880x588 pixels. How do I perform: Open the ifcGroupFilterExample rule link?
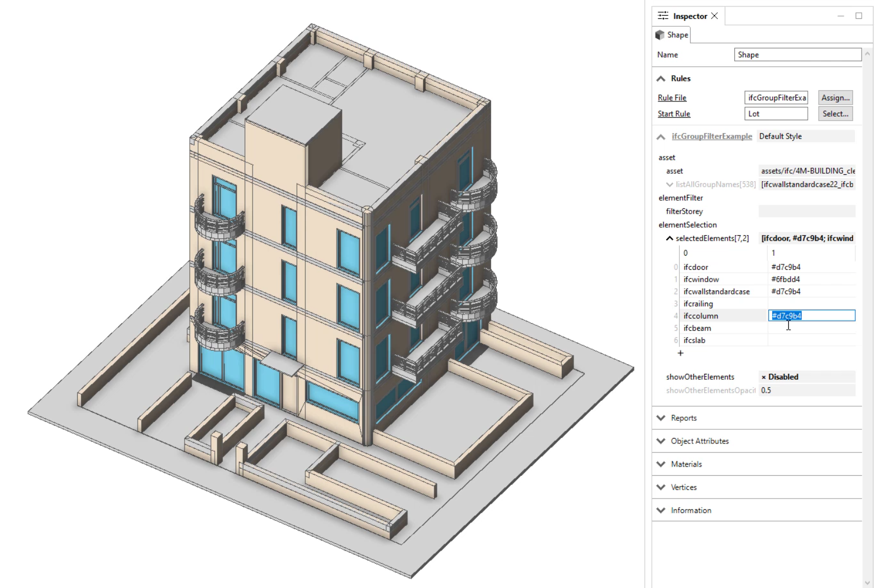(x=712, y=136)
